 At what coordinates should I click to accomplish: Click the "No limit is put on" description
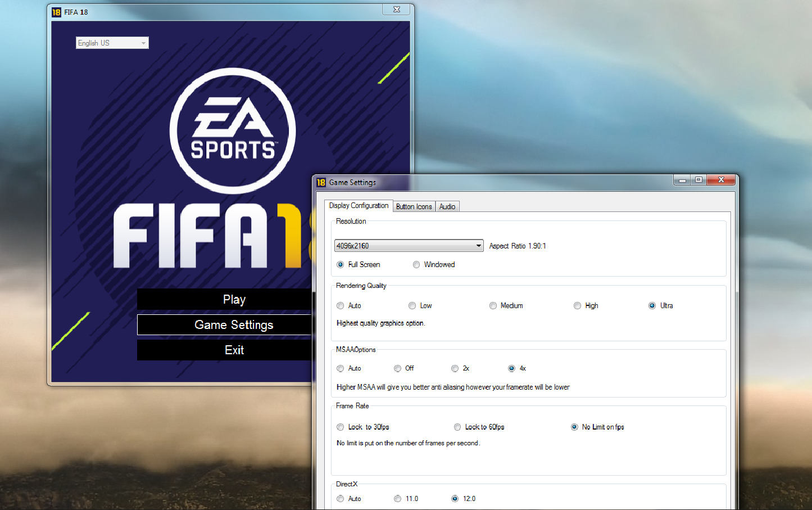(x=409, y=443)
